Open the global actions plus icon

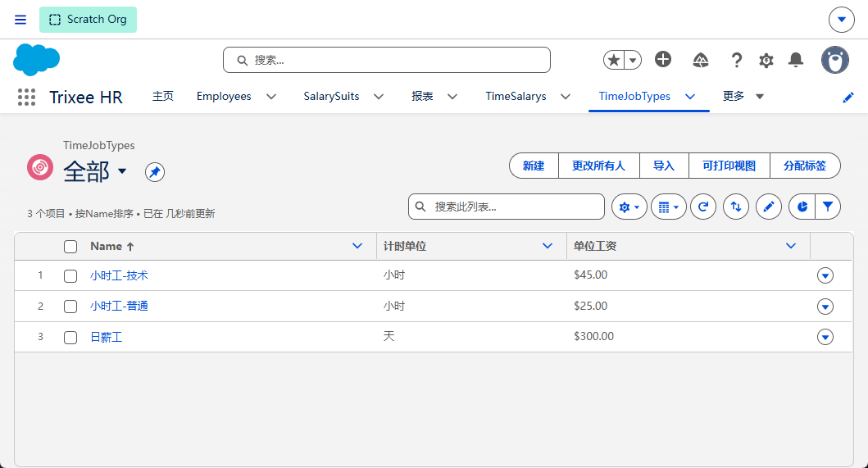point(662,59)
